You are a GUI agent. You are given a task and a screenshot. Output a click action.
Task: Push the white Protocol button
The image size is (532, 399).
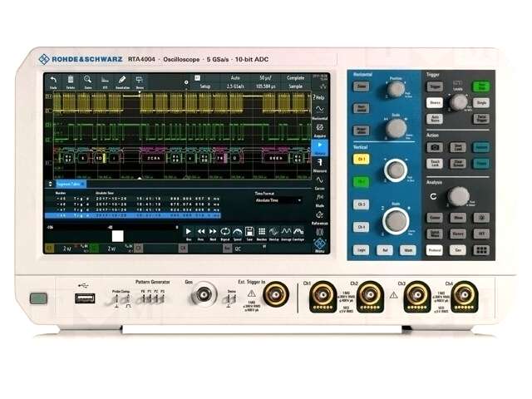(x=435, y=250)
